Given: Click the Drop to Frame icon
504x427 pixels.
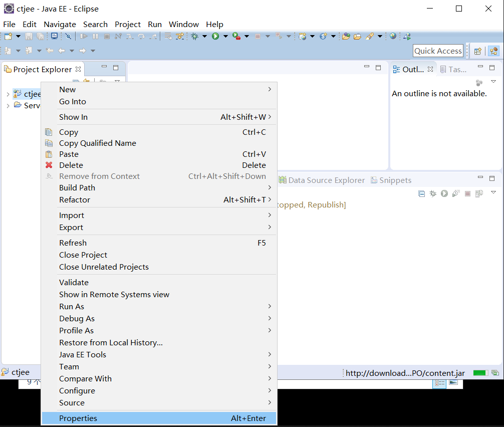Looking at the screenshot, I should click(168, 36).
